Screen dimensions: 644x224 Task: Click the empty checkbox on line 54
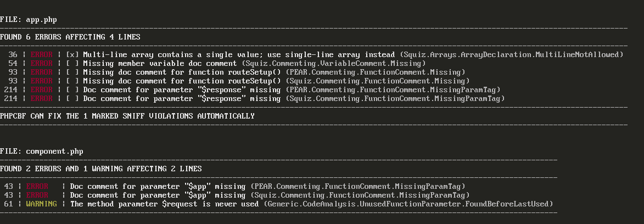click(x=72, y=64)
